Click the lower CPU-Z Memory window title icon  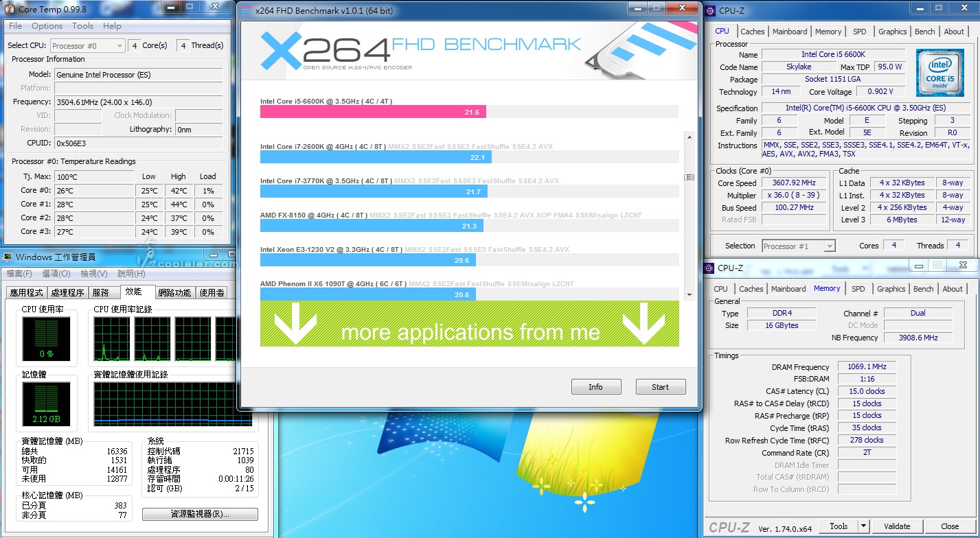[711, 267]
